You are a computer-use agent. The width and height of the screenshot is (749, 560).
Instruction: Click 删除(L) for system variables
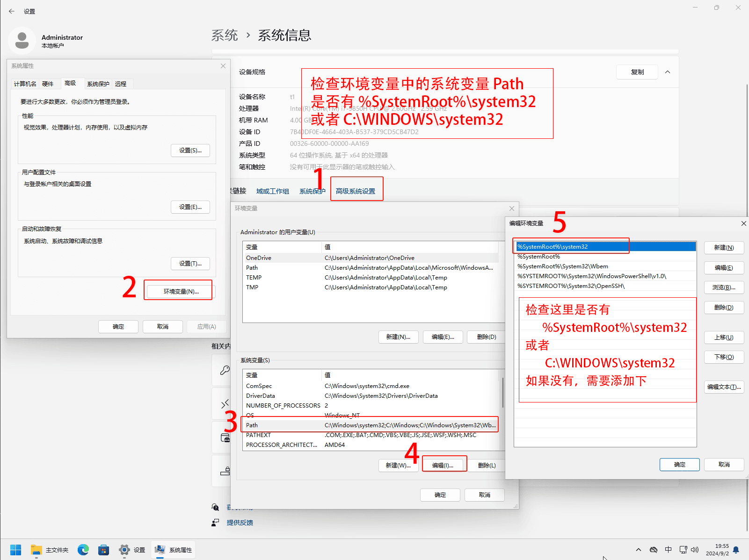point(487,466)
